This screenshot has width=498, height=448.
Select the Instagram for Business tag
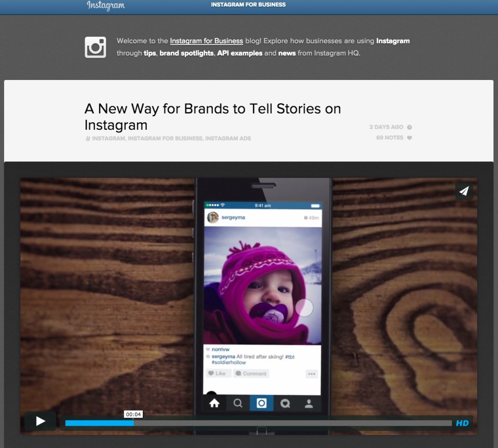coord(165,139)
